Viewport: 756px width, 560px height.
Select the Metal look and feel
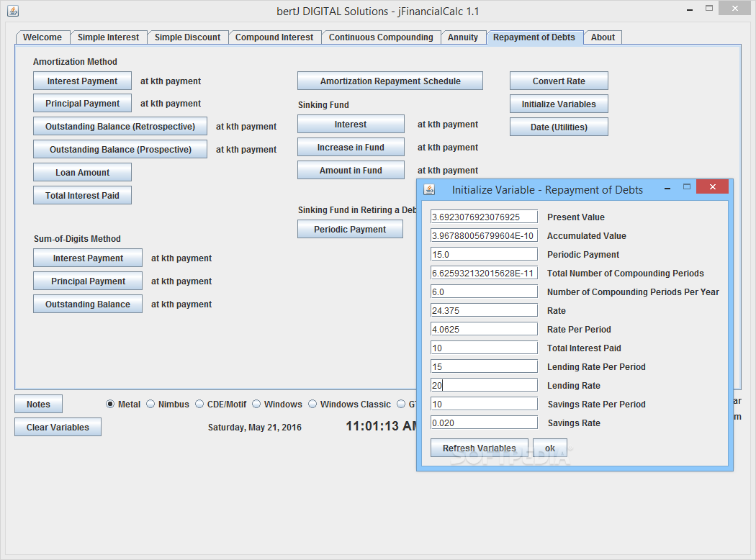tap(123, 405)
